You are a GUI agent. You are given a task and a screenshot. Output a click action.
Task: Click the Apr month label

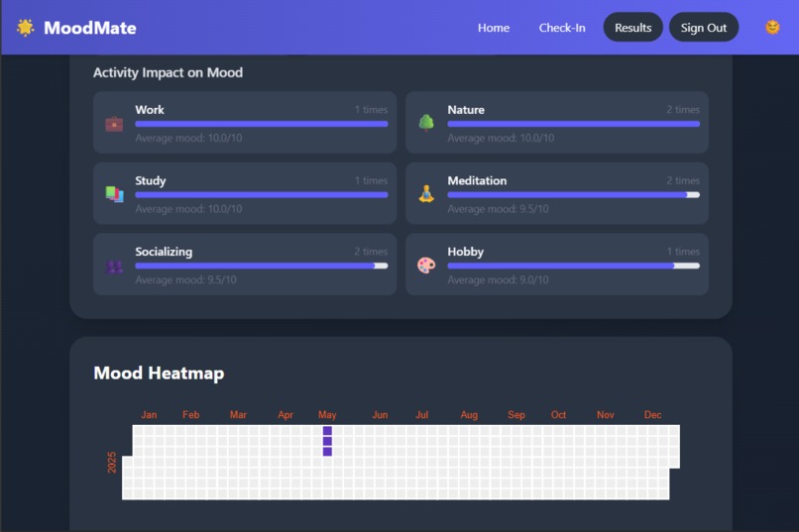pyautogui.click(x=285, y=414)
